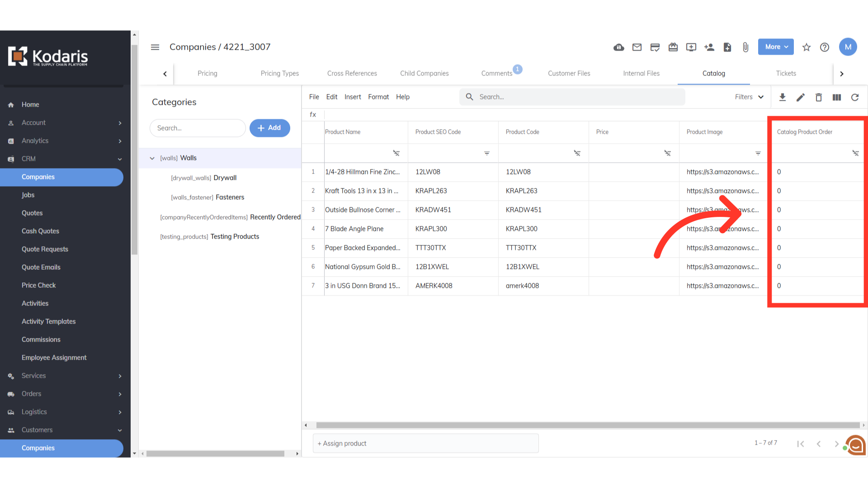Toggle the hamburger navigation menu
This screenshot has height=488, width=868.
[155, 47]
